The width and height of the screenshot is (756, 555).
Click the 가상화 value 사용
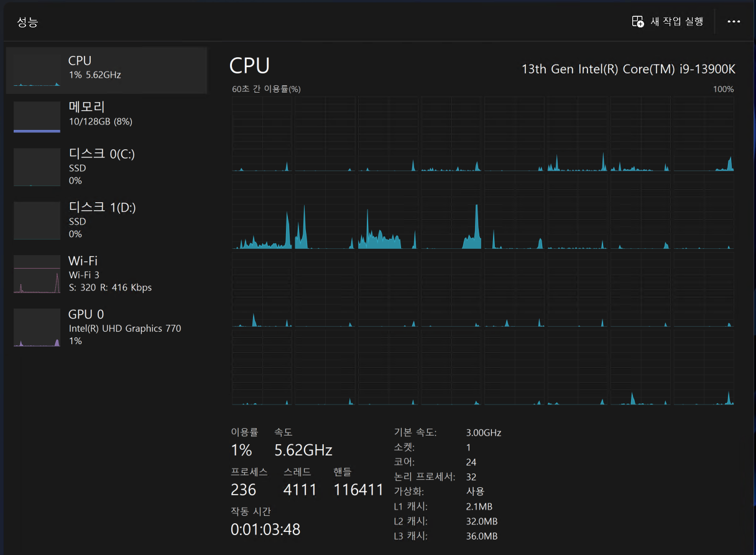(x=475, y=492)
